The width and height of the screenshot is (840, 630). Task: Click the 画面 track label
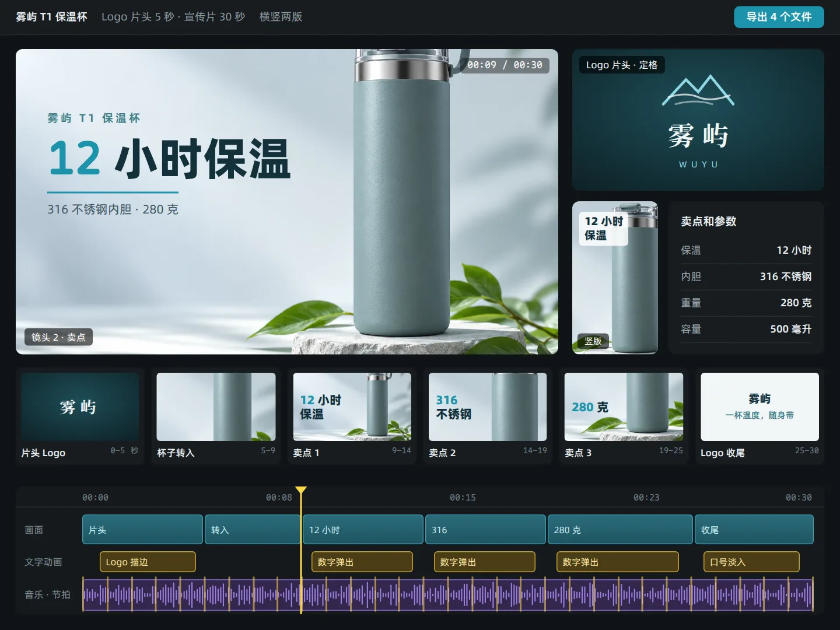(x=34, y=530)
